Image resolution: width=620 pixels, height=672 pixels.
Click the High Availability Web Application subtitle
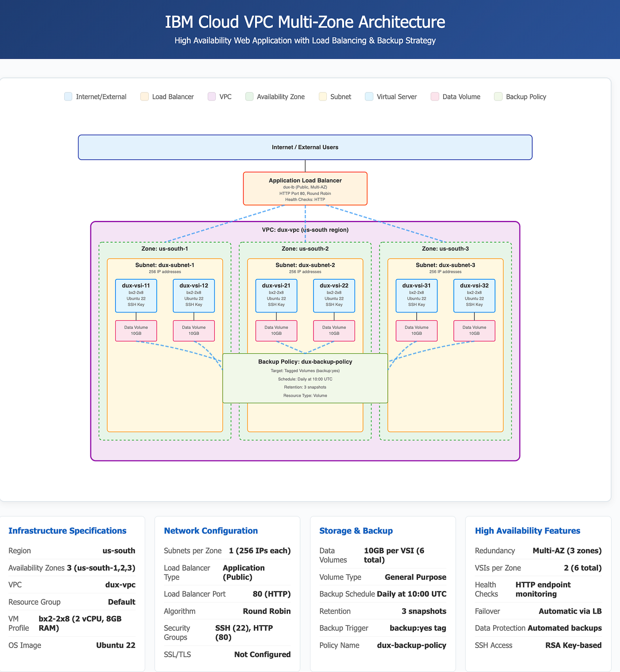[305, 40]
